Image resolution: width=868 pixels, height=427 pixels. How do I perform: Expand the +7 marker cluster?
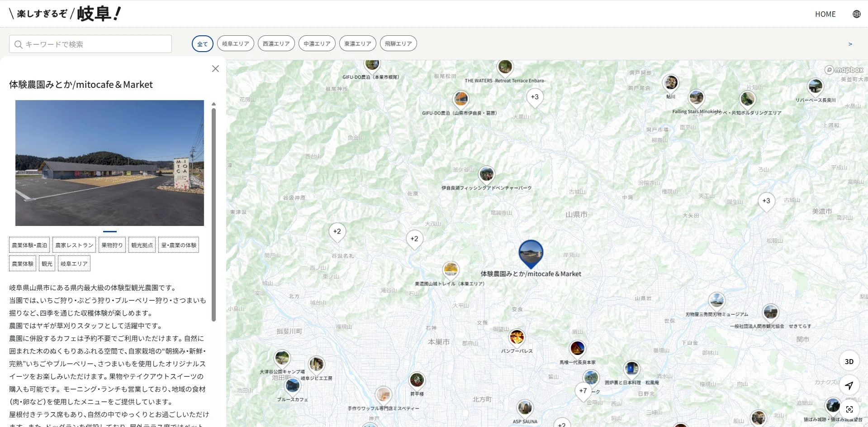coord(583,391)
